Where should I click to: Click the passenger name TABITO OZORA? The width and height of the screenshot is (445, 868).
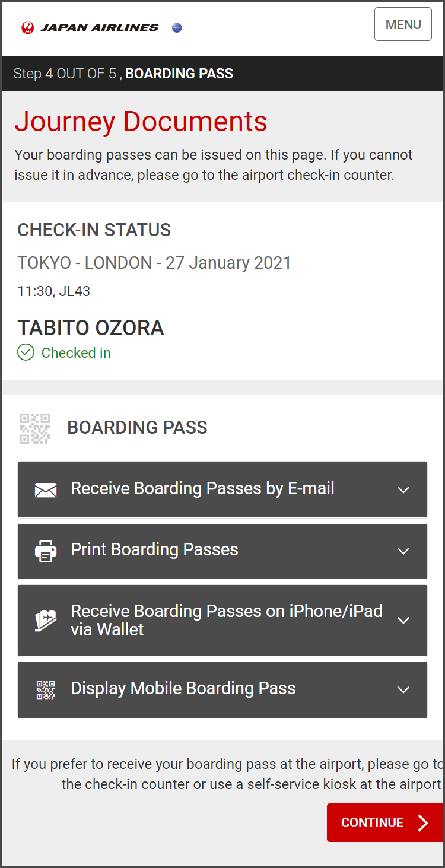tap(91, 328)
